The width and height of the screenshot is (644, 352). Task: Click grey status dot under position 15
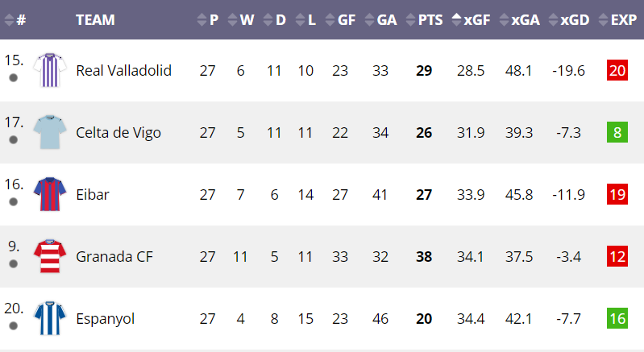tap(13, 77)
